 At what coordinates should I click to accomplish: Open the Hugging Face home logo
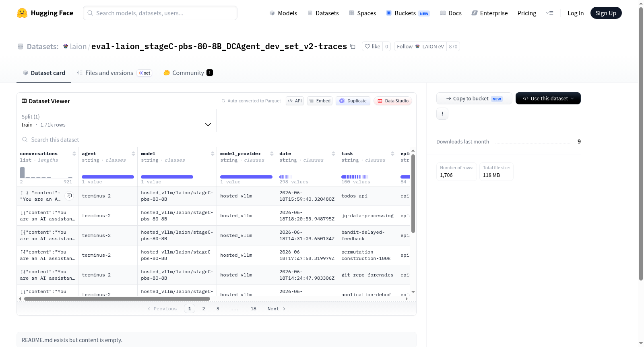(45, 13)
